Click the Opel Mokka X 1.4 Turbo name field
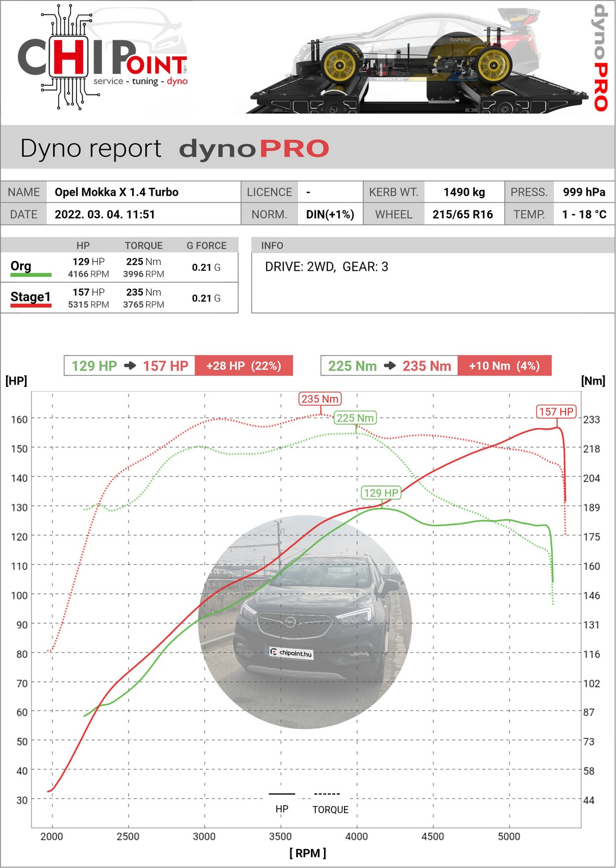 [x=117, y=192]
